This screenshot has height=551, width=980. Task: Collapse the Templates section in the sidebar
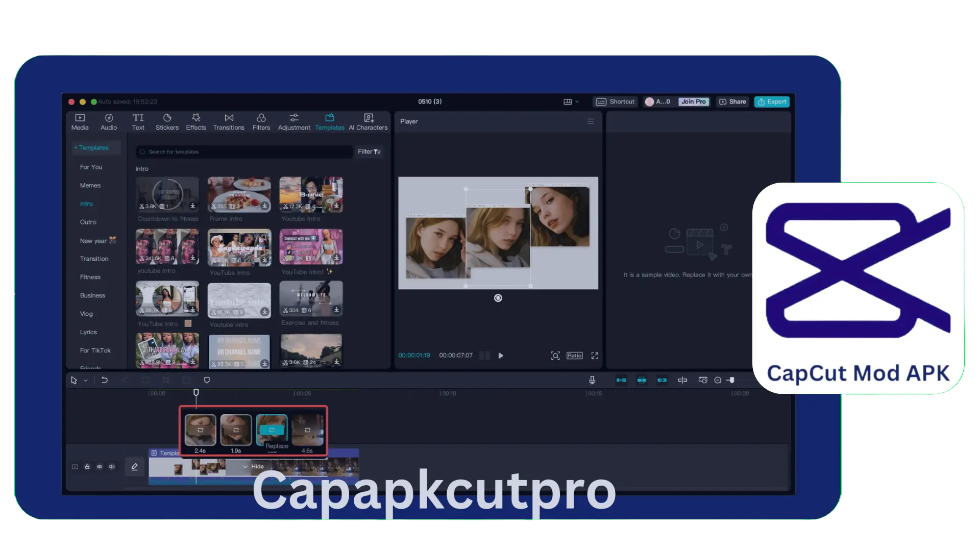pos(93,147)
